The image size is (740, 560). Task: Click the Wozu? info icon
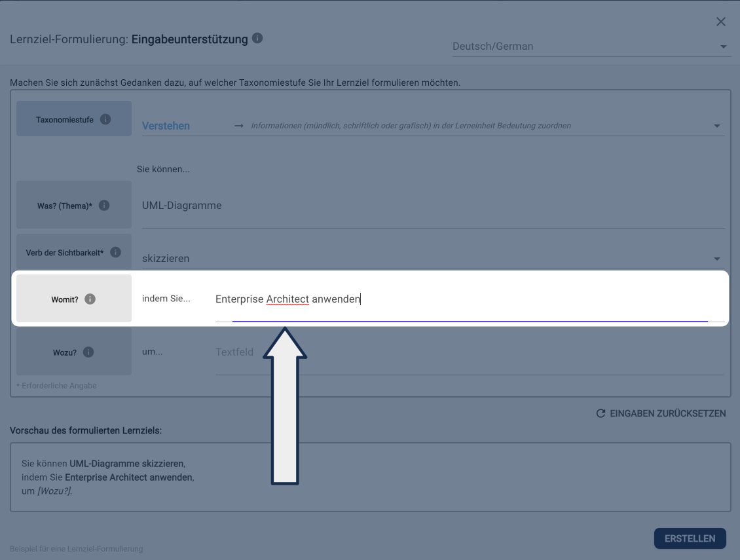(88, 352)
